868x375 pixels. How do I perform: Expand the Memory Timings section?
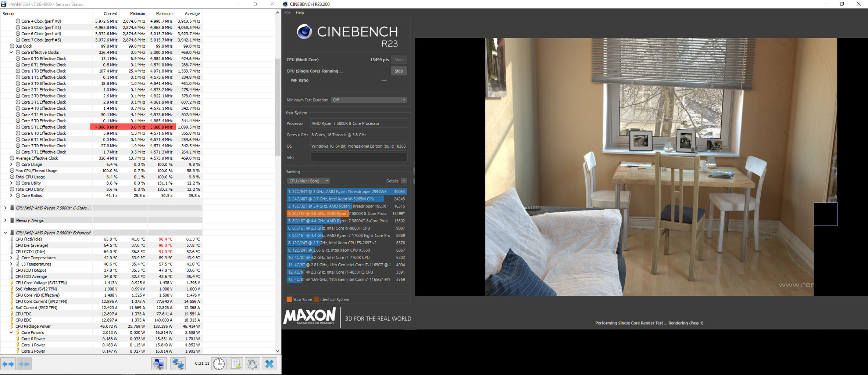click(x=5, y=220)
